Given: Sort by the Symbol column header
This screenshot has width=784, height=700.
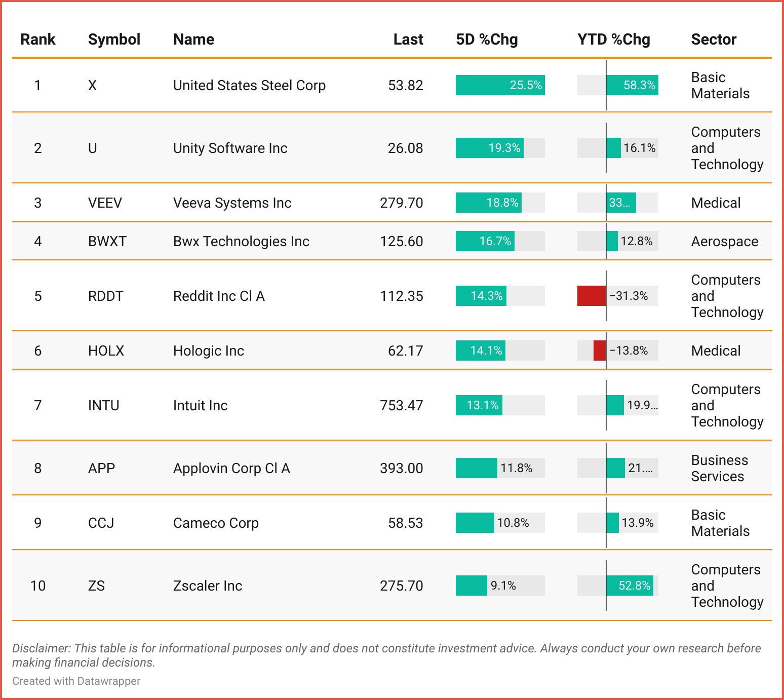Looking at the screenshot, I should pyautogui.click(x=114, y=40).
